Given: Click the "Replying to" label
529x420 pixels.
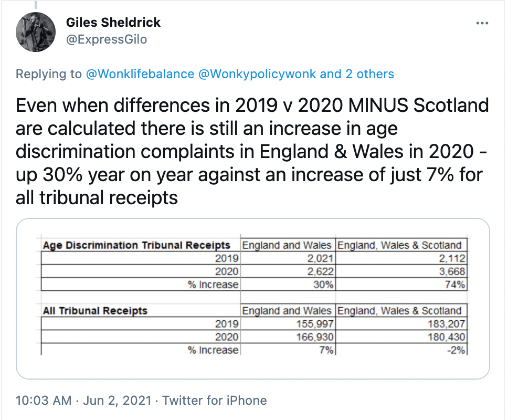Looking at the screenshot, I should pos(49,74).
